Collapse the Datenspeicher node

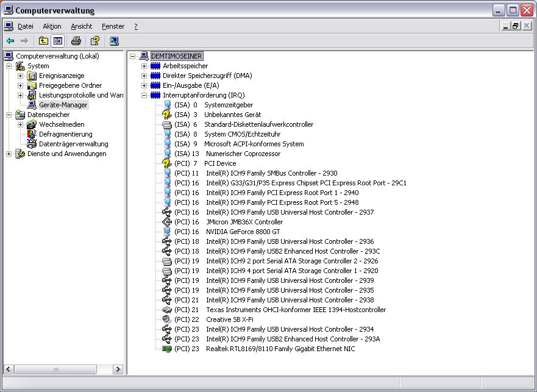click(9, 115)
